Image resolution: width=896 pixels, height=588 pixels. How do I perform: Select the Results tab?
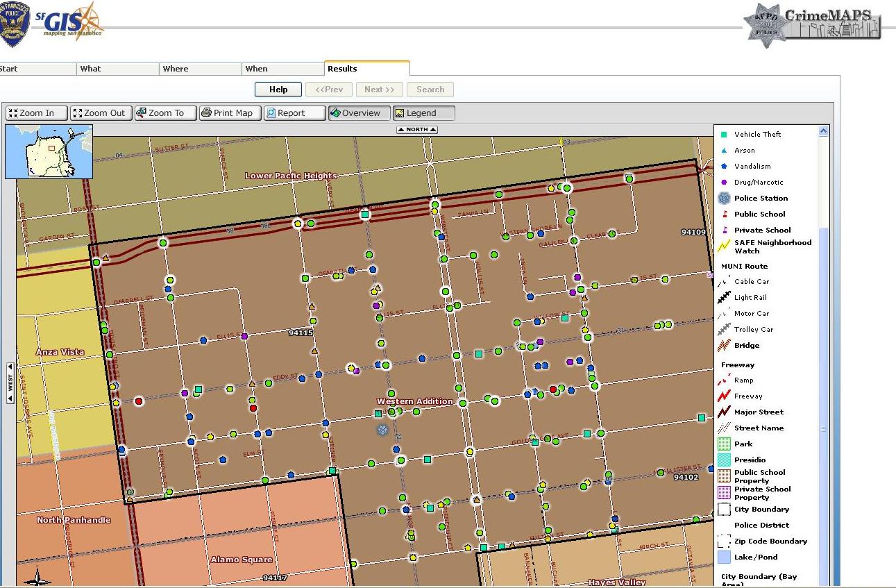click(x=367, y=69)
